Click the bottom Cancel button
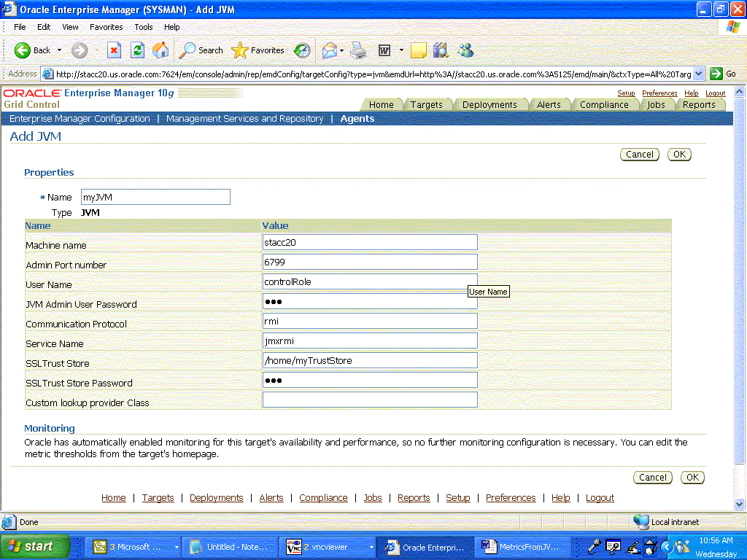The image size is (747, 560). (x=653, y=477)
